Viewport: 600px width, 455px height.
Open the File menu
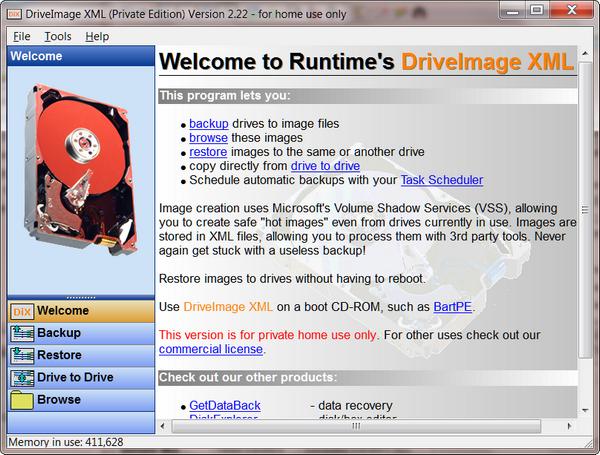click(x=21, y=36)
